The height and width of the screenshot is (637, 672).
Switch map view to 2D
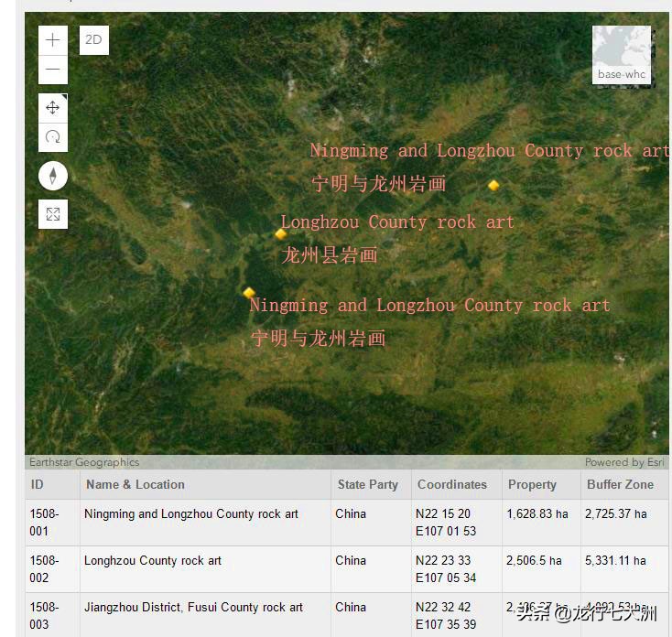point(94,40)
